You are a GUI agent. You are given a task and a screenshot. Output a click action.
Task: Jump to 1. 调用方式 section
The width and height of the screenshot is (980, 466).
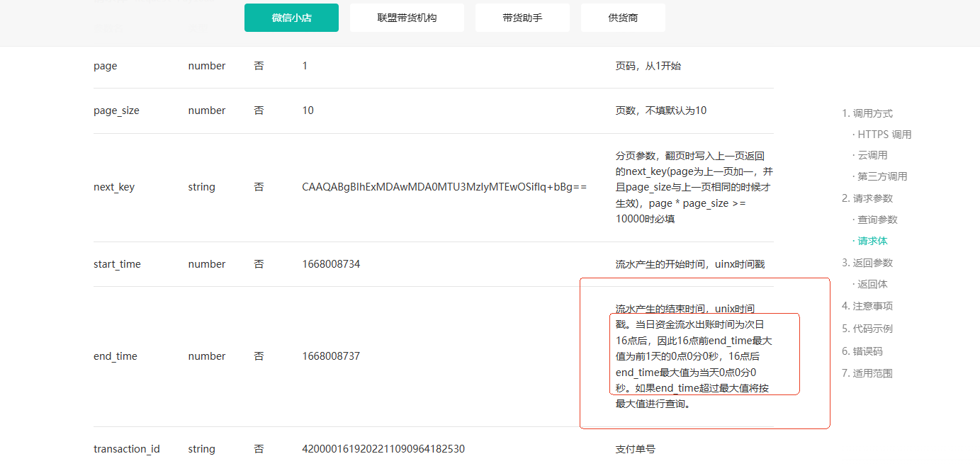(x=867, y=113)
